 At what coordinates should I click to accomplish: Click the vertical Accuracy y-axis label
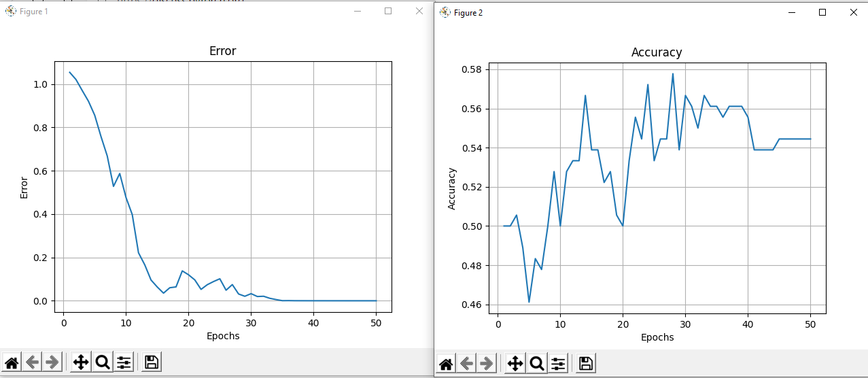tap(452, 188)
